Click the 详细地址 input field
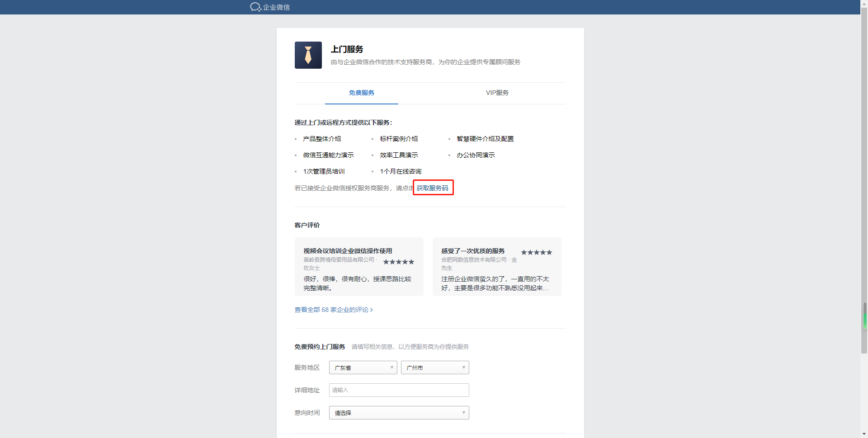This screenshot has height=438, width=868. 399,390
